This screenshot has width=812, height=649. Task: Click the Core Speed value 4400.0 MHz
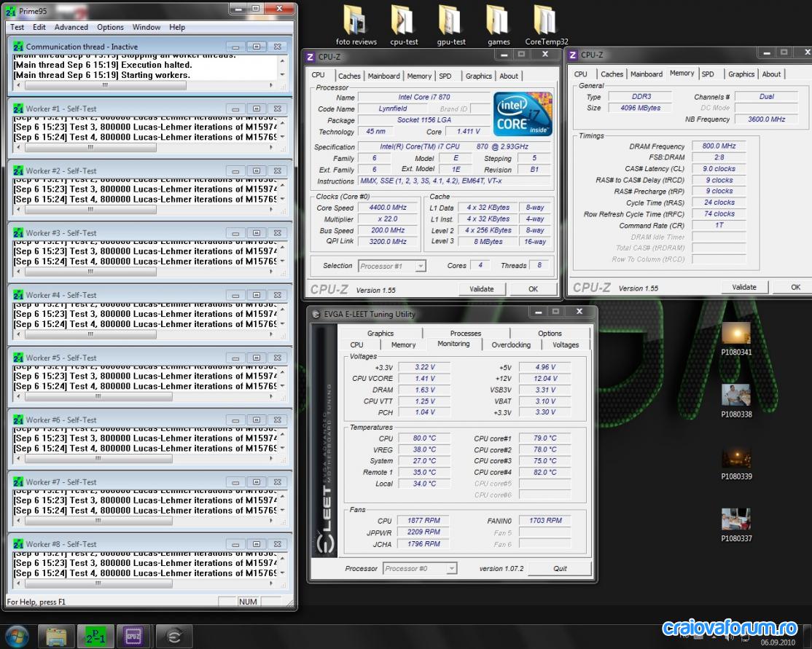(388, 208)
